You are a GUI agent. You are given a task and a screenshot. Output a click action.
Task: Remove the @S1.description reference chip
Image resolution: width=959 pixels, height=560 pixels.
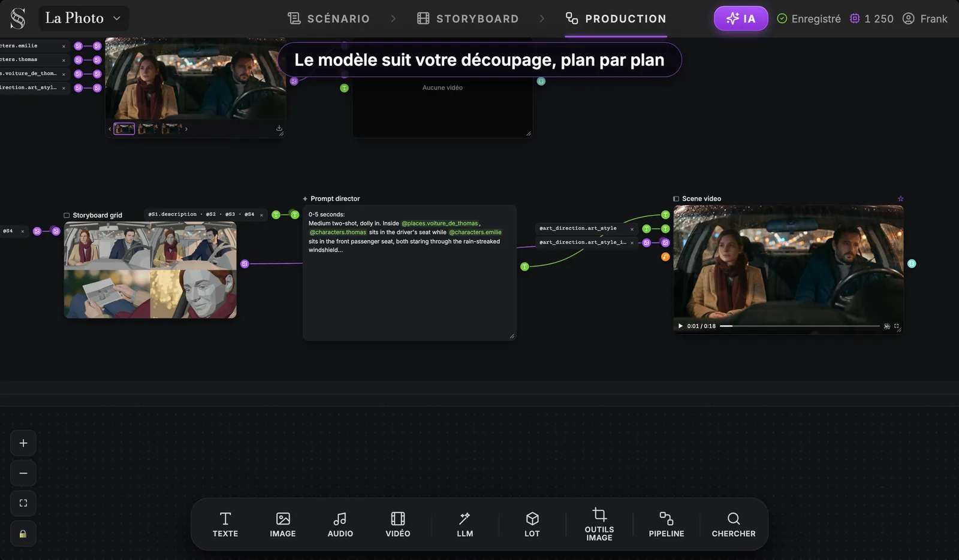(x=261, y=215)
